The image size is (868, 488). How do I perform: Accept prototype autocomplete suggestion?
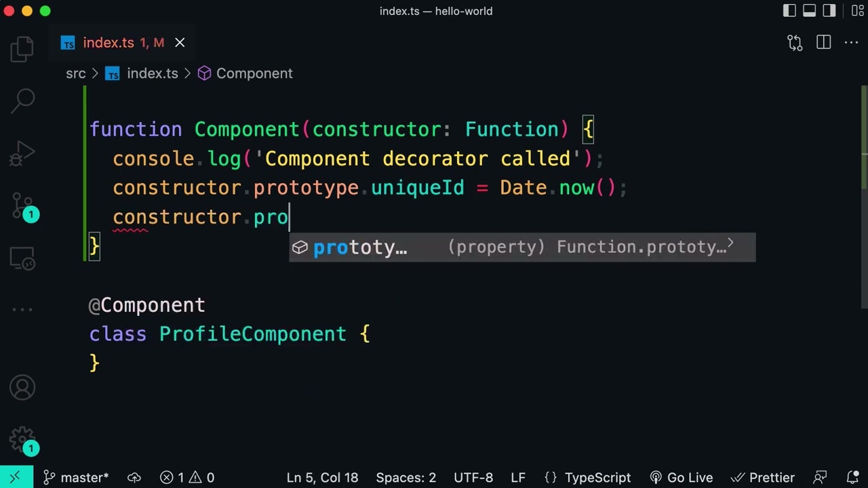pos(522,247)
